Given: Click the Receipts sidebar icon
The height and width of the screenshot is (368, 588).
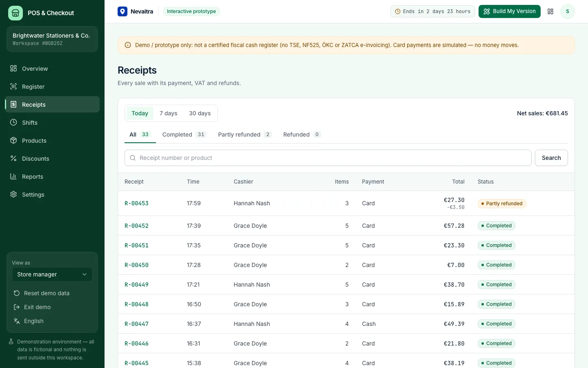Looking at the screenshot, I should click(x=13, y=104).
